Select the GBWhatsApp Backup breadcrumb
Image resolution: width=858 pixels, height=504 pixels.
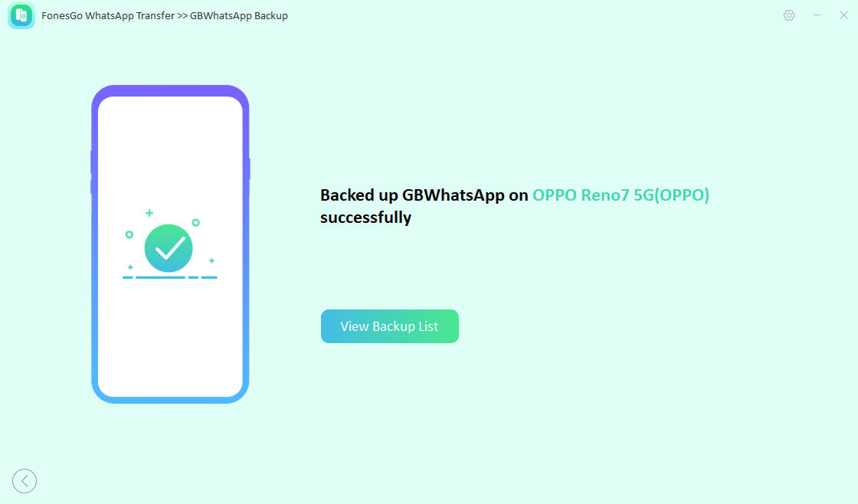(x=239, y=15)
